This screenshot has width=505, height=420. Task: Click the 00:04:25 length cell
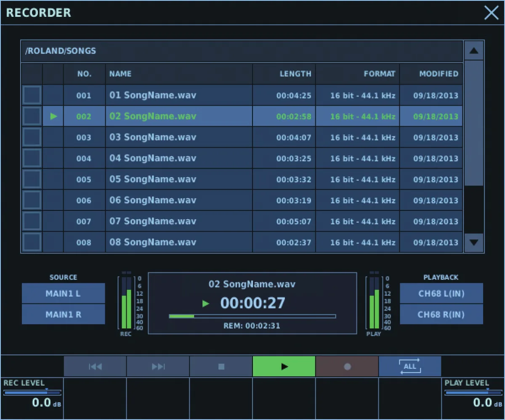tap(284, 95)
